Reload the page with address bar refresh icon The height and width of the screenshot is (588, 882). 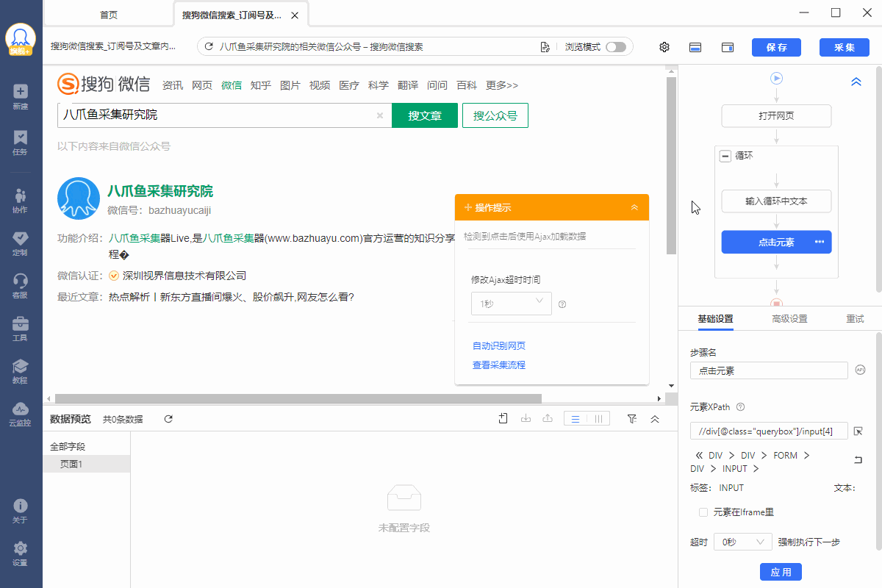[x=209, y=47]
